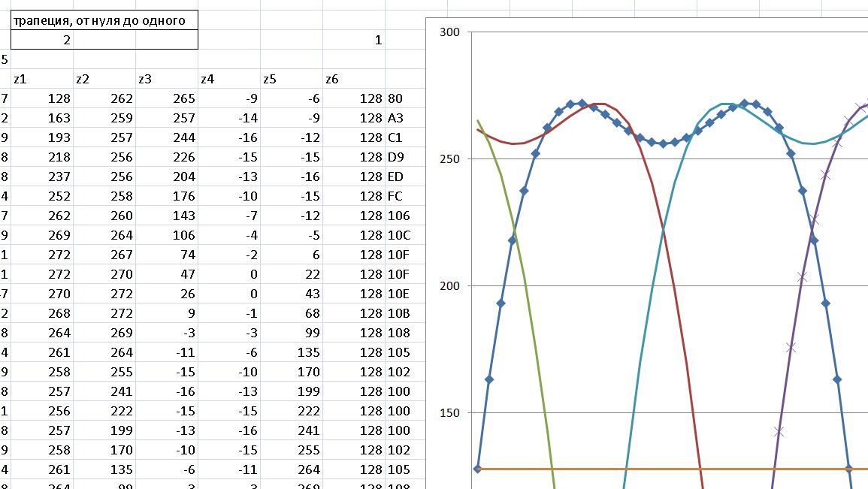Select the z3 column header cell
Viewport: 868px width, 489px height.
167,79
